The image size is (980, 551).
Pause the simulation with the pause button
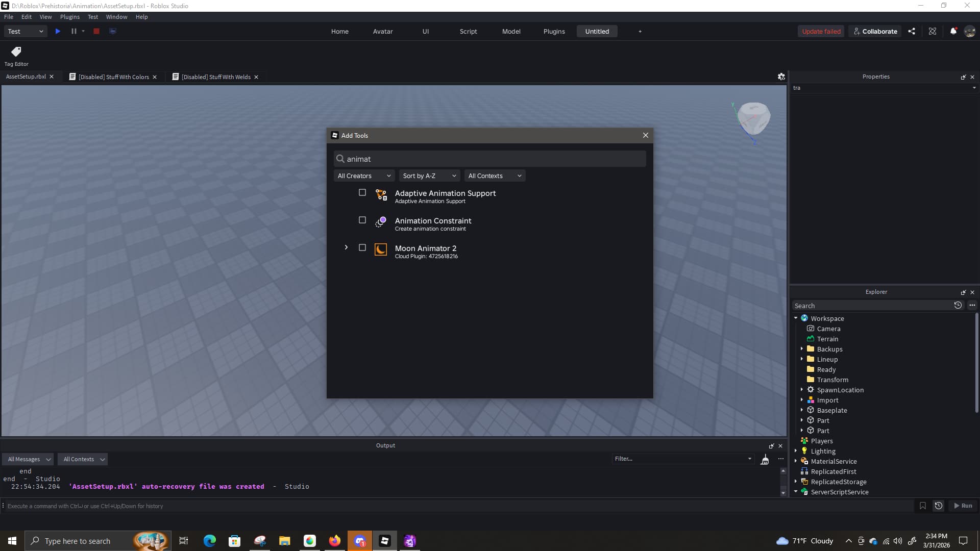click(x=73, y=31)
